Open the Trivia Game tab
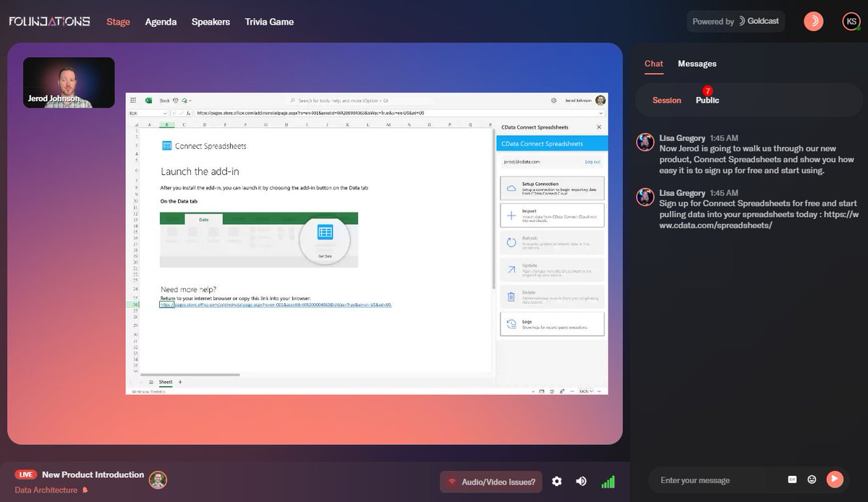The width and height of the screenshot is (868, 502). pos(269,22)
